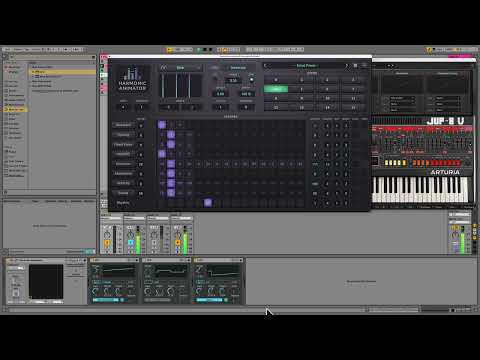Viewport: 480px width, 360px height.
Task: Toggle the purple step in the first sequencer row
Action: coord(162,125)
